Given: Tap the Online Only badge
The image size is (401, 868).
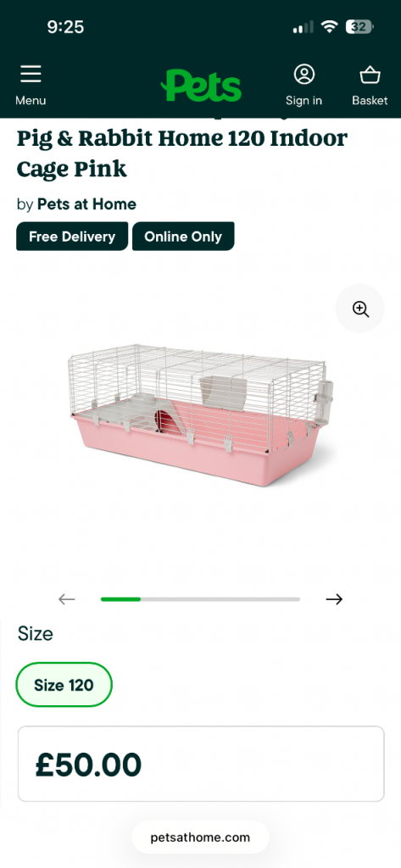Looking at the screenshot, I should click(x=183, y=236).
